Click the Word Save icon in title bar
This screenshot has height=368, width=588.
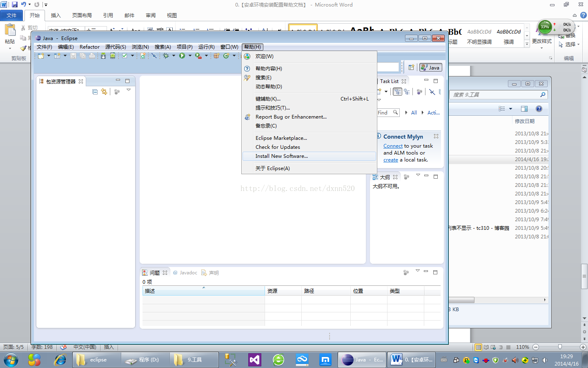15,4
